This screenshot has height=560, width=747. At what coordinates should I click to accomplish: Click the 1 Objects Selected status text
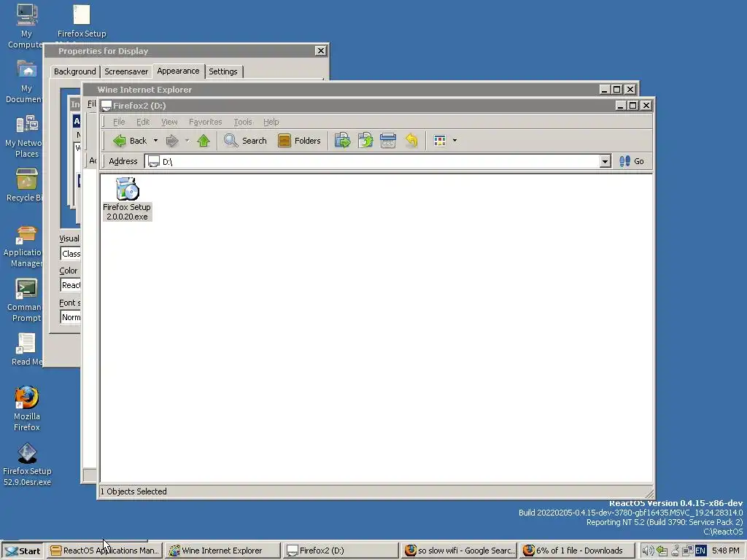coord(134,491)
